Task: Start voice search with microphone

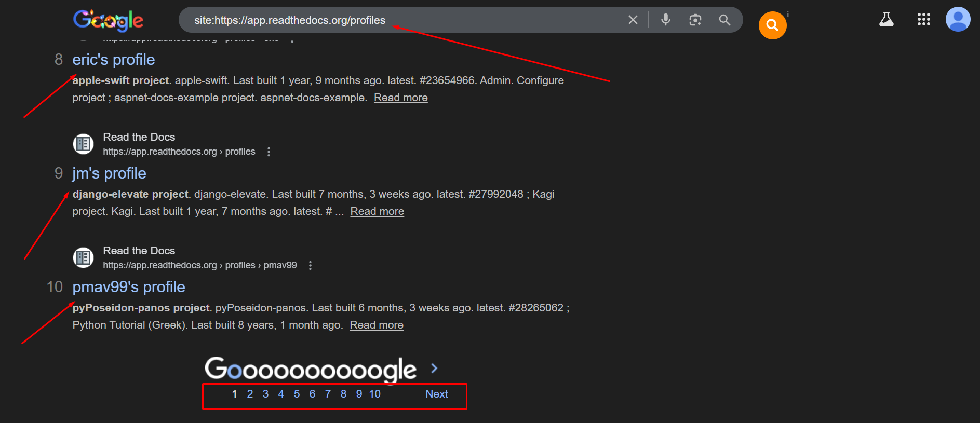Action: pos(665,20)
